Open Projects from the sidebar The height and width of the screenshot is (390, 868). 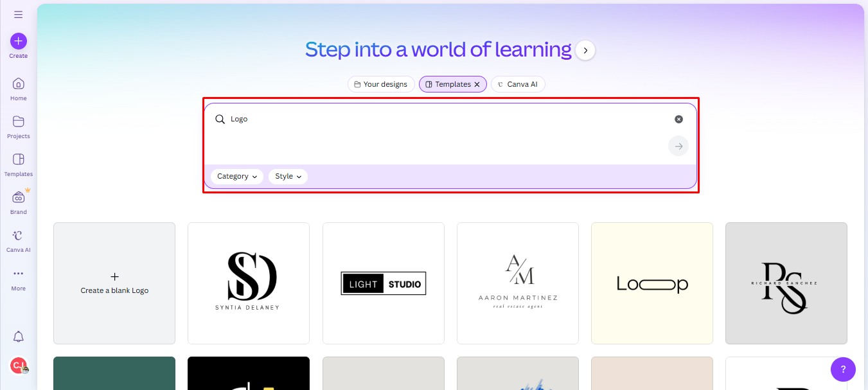[x=18, y=127]
